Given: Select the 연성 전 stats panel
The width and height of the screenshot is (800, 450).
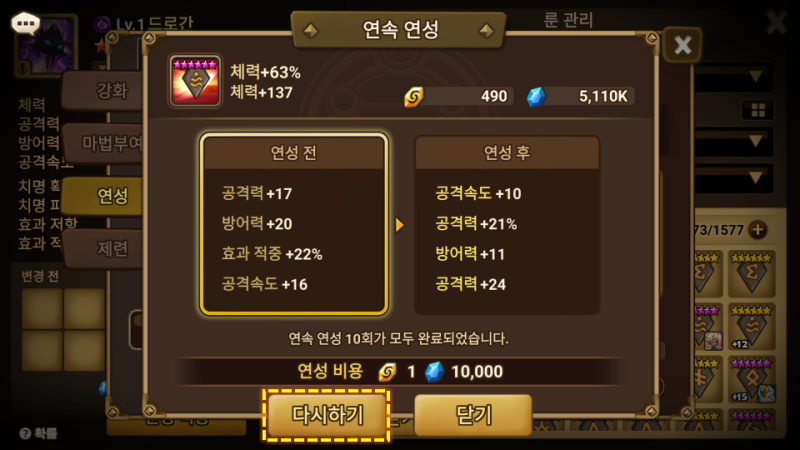Looking at the screenshot, I should point(294,224).
